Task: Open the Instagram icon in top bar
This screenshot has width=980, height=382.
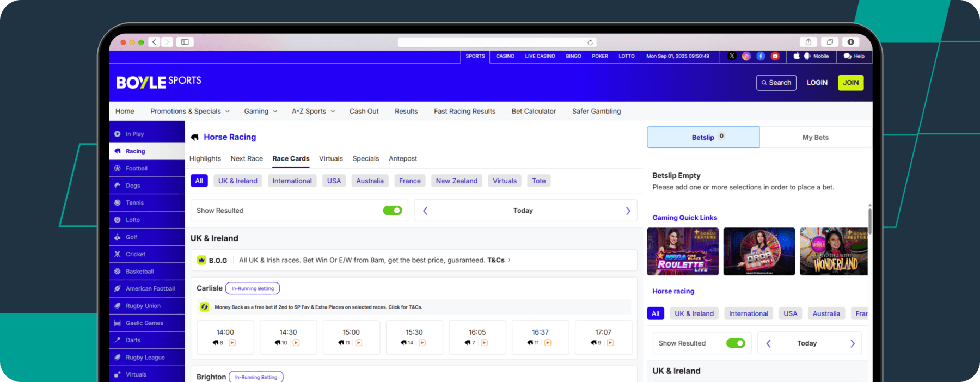Action: tap(746, 56)
